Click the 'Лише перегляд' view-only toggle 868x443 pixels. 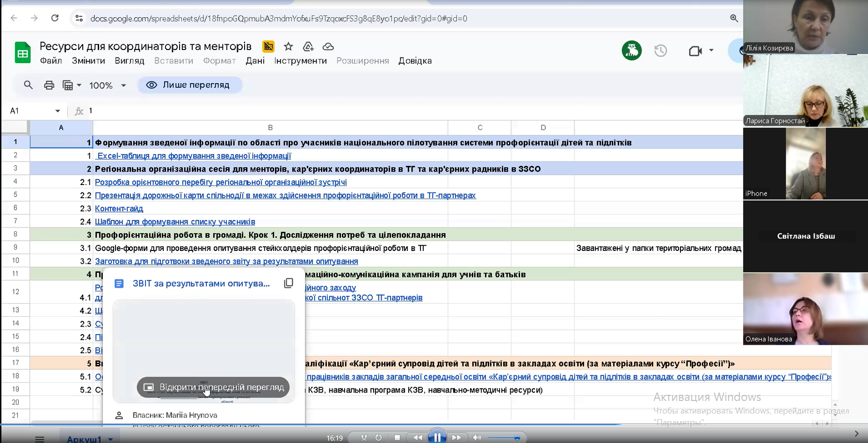(x=189, y=85)
